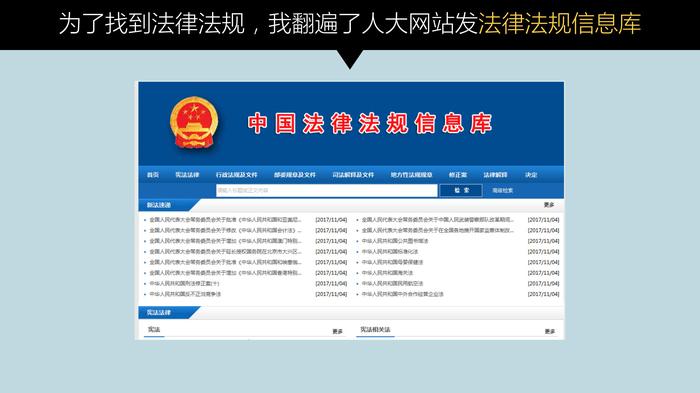Screen dimensions: 700x393
Task: Click the national emblem logo
Action: (x=194, y=123)
